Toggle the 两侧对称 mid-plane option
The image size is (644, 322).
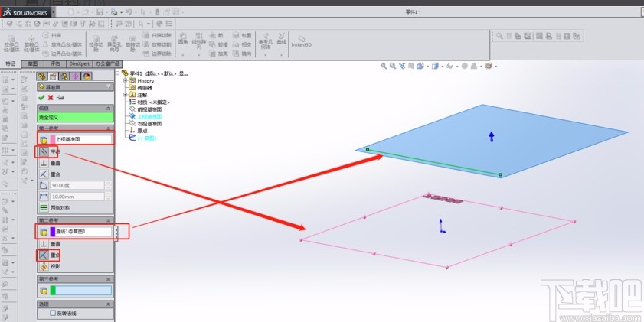(x=44, y=208)
